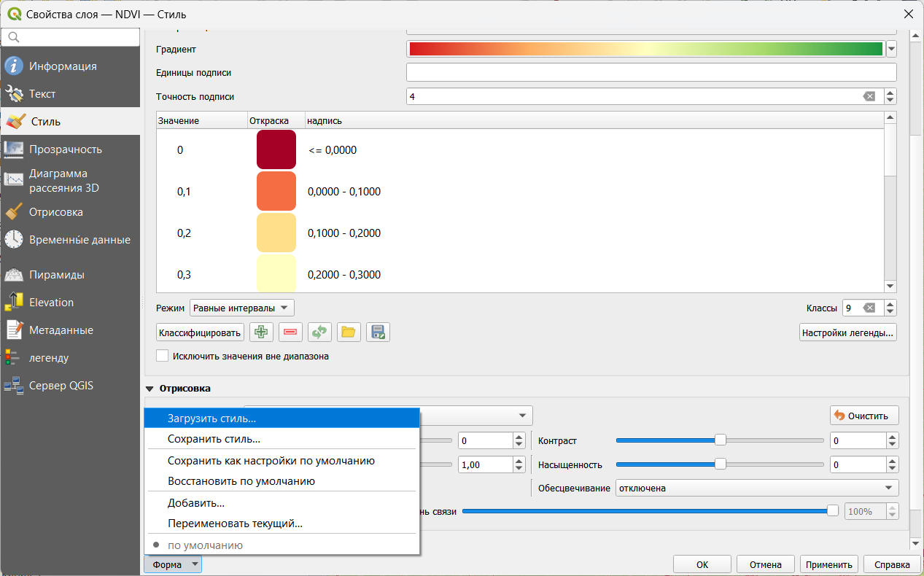Click the invert color ramp arrows icon
This screenshot has height=576, width=924.
pyautogui.click(x=319, y=332)
